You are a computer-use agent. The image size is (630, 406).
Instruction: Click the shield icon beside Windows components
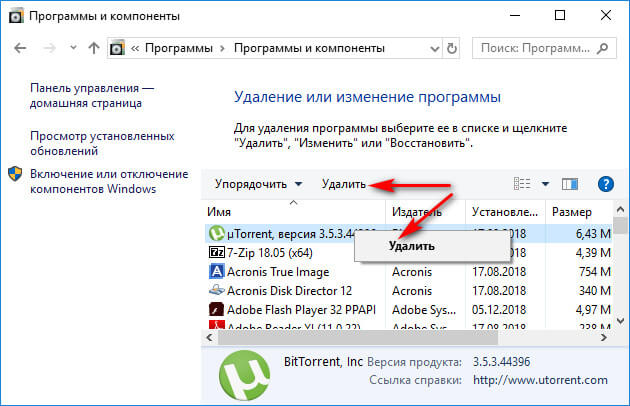pos(15,174)
